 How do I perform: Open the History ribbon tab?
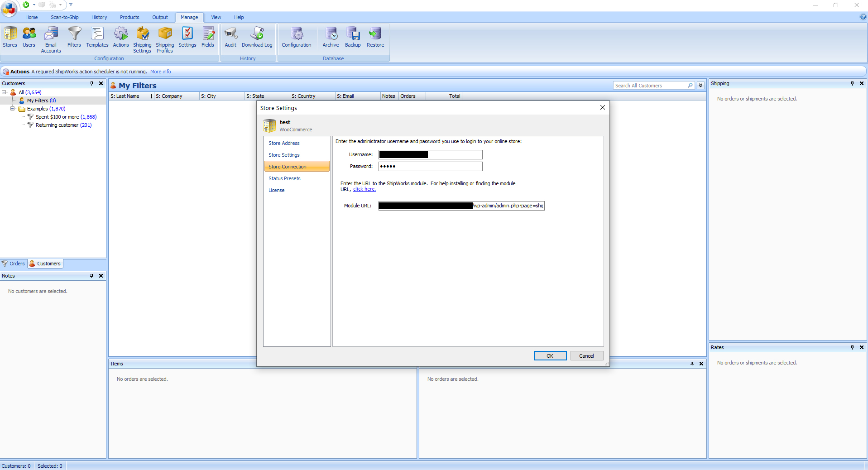pyautogui.click(x=99, y=17)
